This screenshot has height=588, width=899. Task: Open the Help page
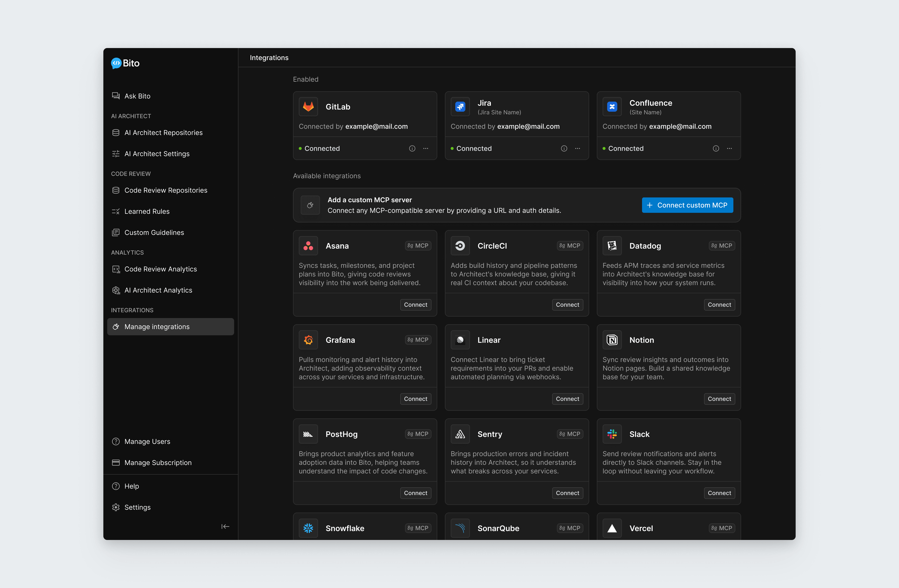click(x=170, y=486)
